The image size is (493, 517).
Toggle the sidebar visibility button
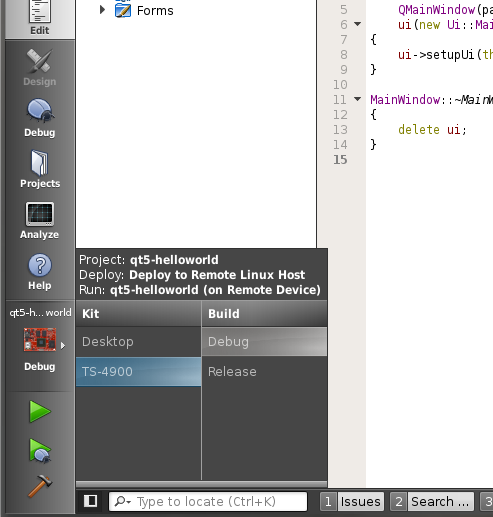click(90, 501)
